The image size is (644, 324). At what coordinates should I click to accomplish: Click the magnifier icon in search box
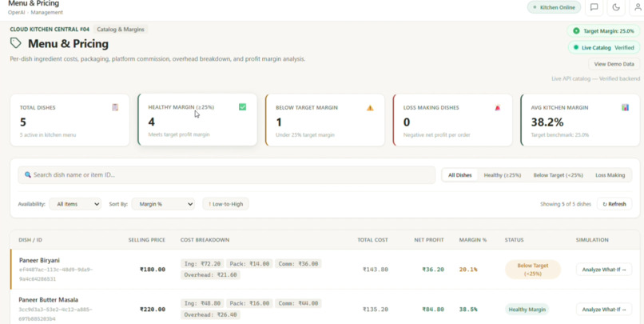pos(27,174)
